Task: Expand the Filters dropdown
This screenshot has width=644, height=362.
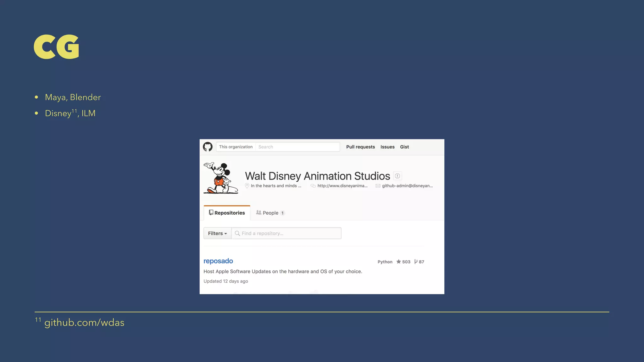Action: pos(217,233)
